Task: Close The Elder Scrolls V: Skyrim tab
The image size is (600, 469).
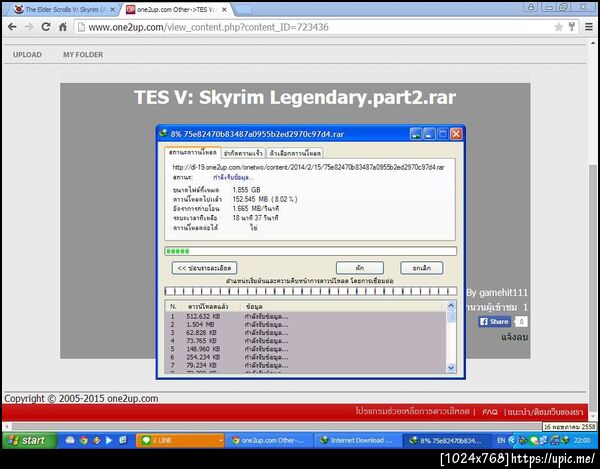Action: [112, 10]
